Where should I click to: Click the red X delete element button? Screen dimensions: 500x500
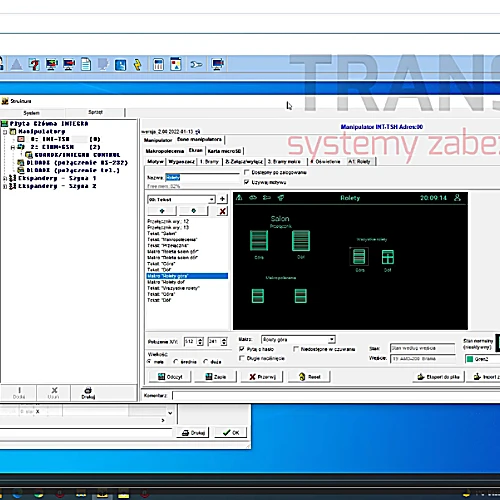tap(223, 211)
